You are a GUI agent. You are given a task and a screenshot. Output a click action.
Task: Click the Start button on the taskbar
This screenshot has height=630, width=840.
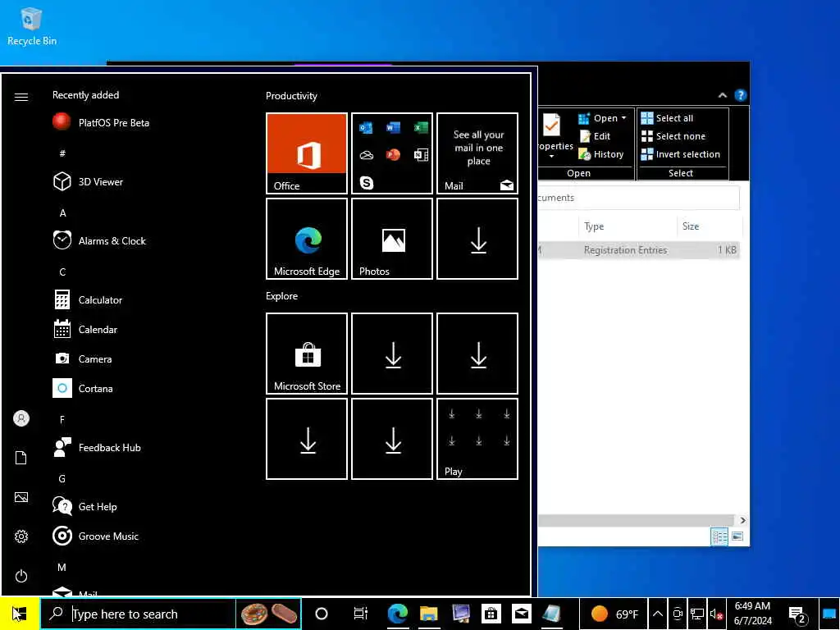[20, 614]
